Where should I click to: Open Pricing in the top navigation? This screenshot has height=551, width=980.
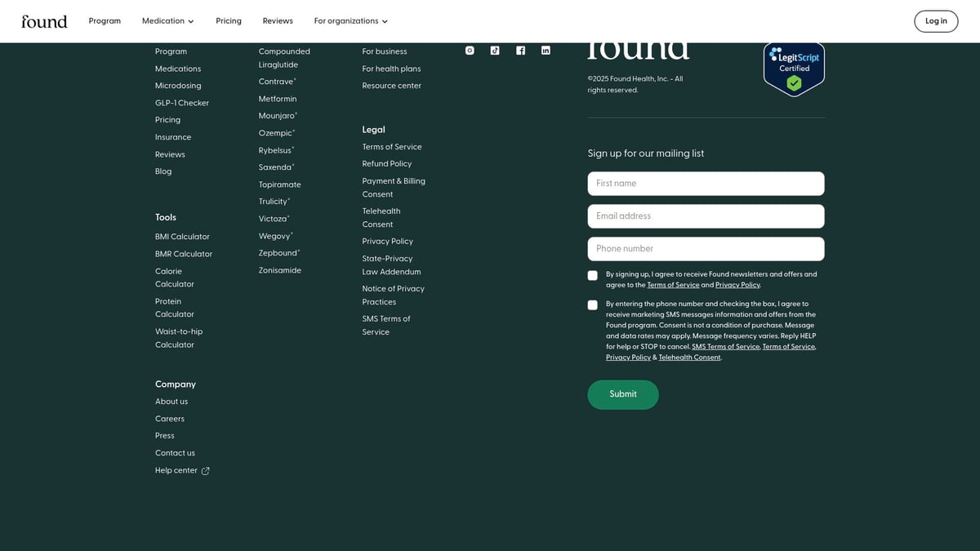[x=229, y=21]
